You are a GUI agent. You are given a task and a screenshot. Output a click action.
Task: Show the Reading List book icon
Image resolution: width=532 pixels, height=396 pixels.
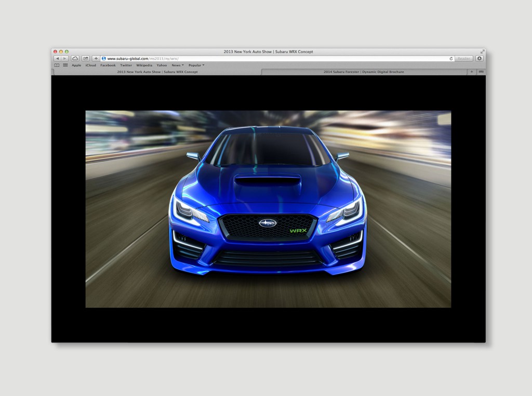[x=57, y=65]
